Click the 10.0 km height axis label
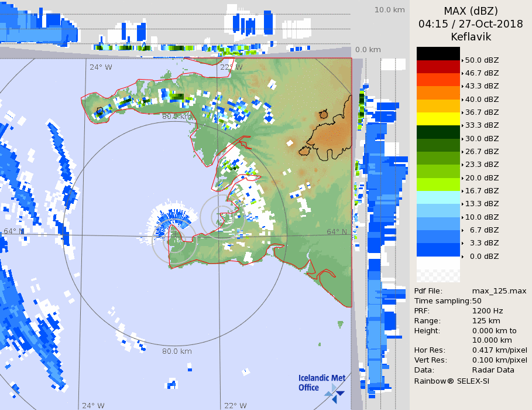Viewport: 532px width, 410px height. [389, 10]
